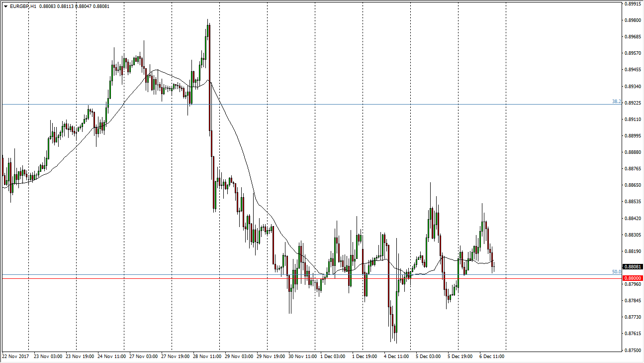Click the 22 Nov 2017 date label

coord(15,357)
